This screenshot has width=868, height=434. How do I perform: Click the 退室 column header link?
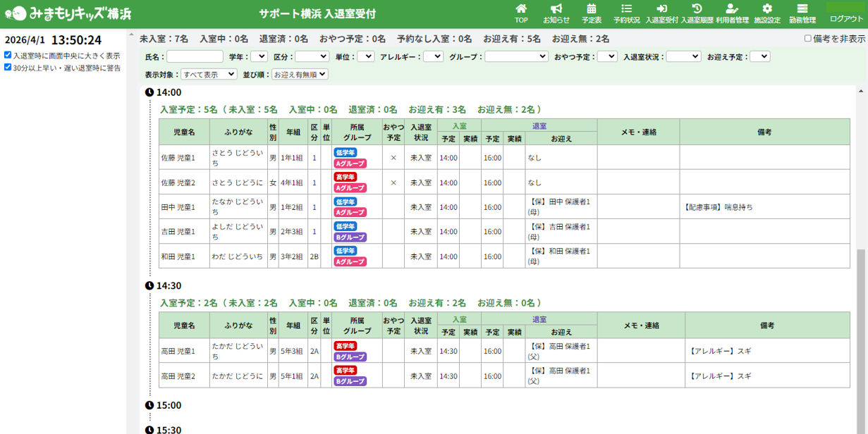coord(539,123)
